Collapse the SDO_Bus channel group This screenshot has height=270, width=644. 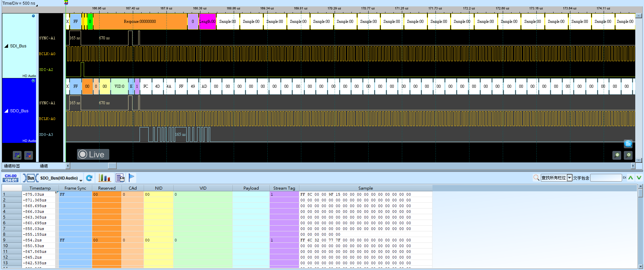[x=6, y=111]
